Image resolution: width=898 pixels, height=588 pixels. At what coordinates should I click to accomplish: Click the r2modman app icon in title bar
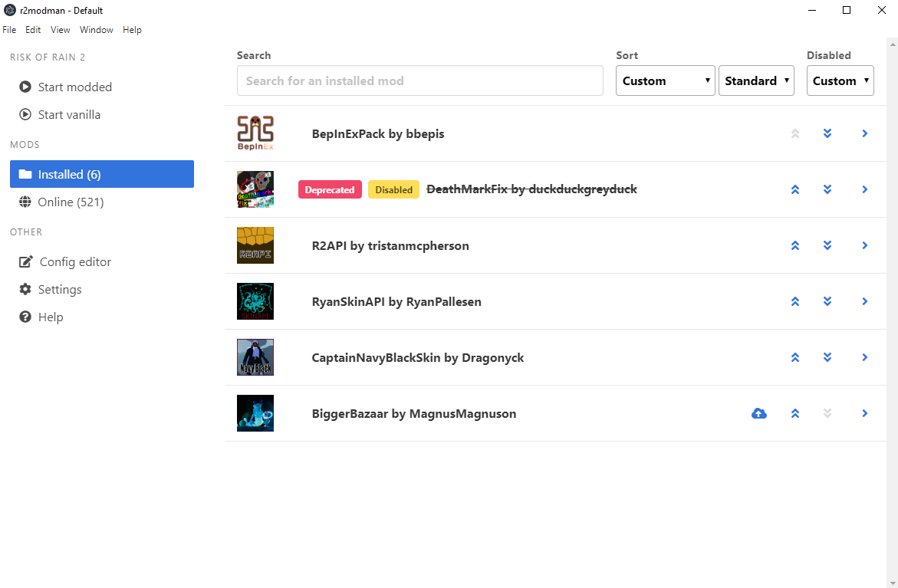tap(10, 10)
